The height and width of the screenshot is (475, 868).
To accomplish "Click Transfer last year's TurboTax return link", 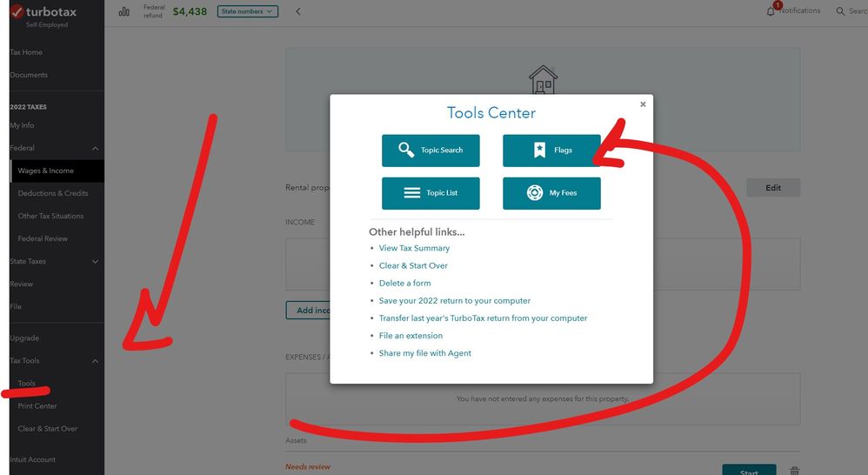I will point(483,318).
